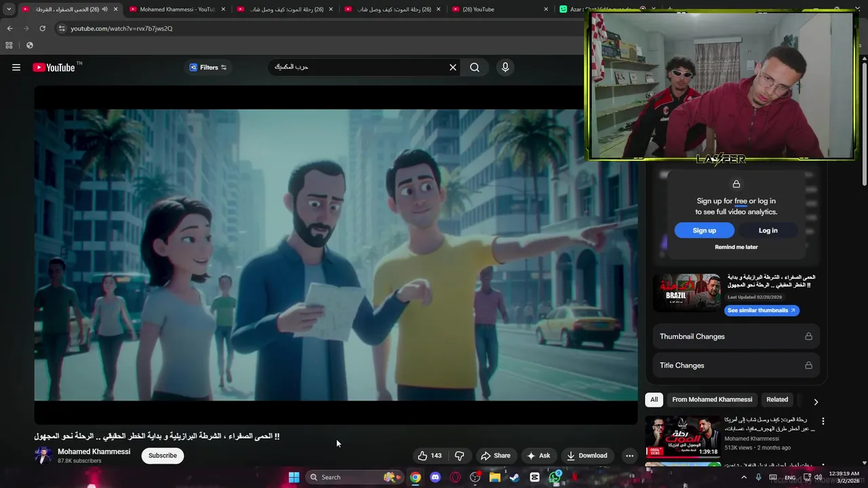The height and width of the screenshot is (488, 868).
Task: Close the active YouTube tab
Action: 115,9
